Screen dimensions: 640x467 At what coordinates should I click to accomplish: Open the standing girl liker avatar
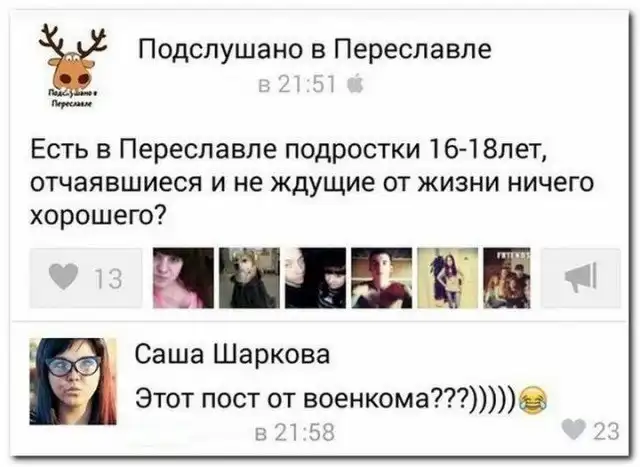(x=448, y=278)
